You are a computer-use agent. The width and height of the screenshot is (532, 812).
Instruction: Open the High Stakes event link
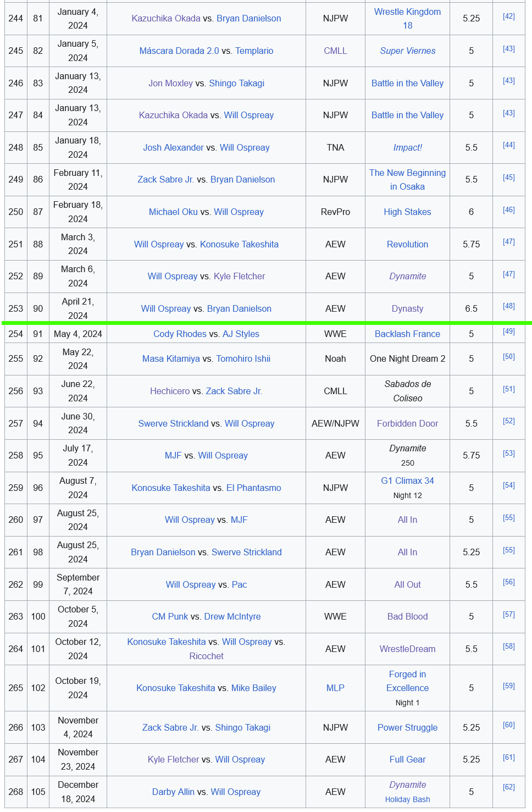point(407,212)
